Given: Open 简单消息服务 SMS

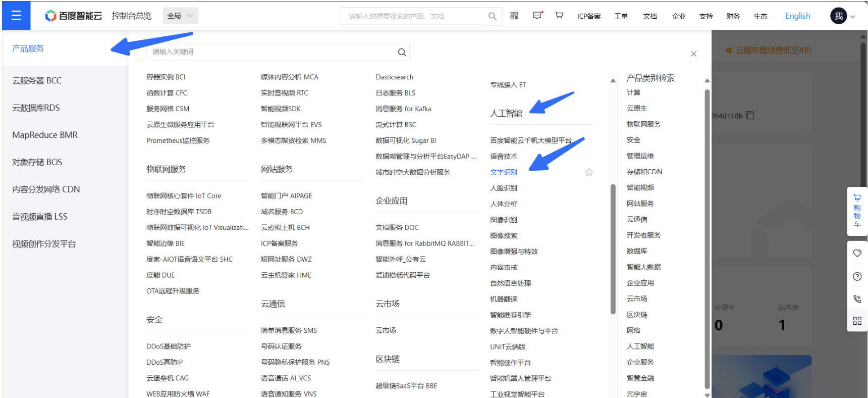Looking at the screenshot, I should coord(289,331).
